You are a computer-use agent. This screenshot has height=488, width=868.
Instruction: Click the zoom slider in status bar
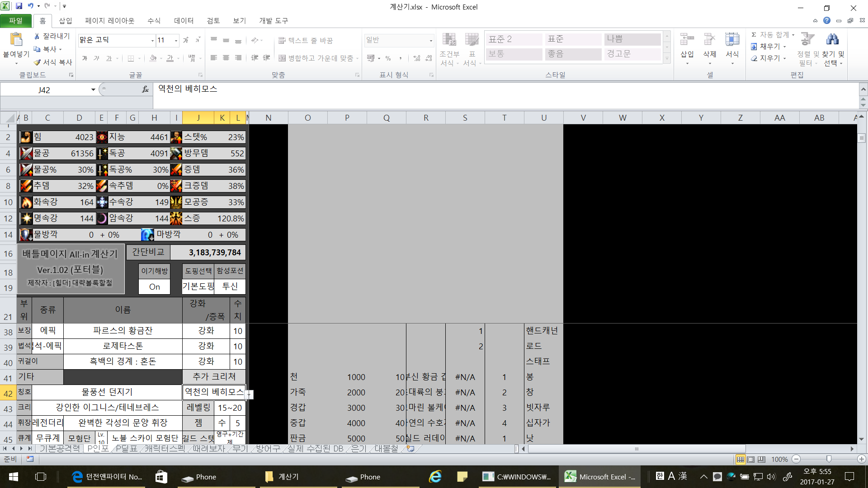829,459
